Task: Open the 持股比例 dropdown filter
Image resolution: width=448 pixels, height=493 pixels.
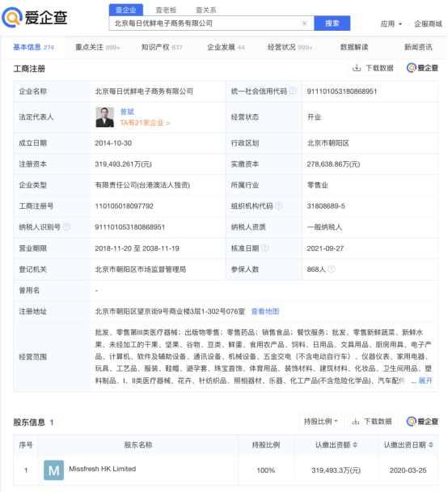Action: [x=321, y=421]
